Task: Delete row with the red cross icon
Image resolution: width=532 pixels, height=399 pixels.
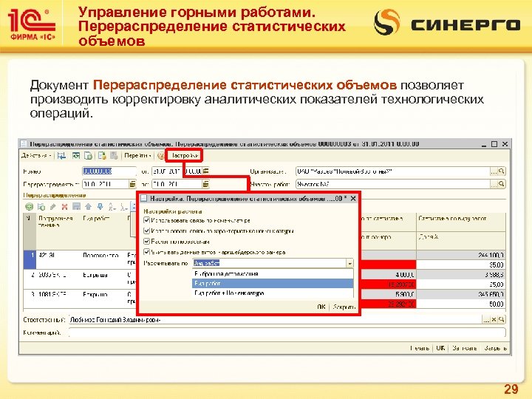Action: pos(64,207)
